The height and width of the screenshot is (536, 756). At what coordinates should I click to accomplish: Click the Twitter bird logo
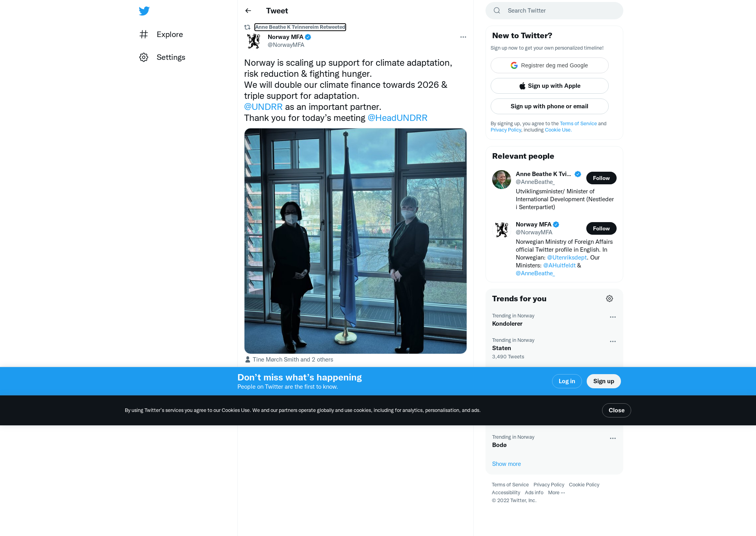(144, 11)
